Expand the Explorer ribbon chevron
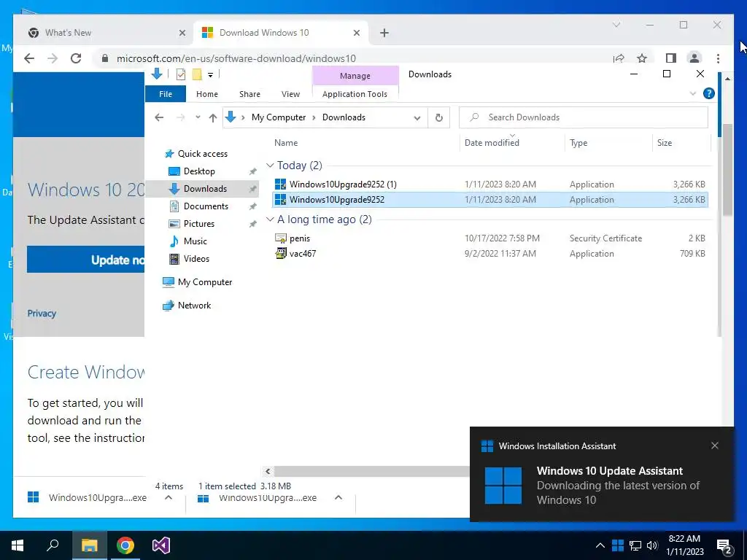The height and width of the screenshot is (560, 747). pos(693,93)
